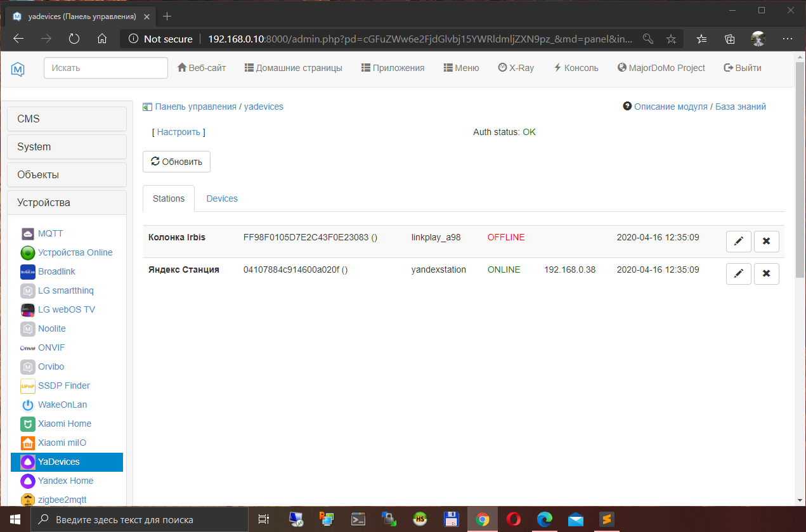Expand the System sidebar section

67,146
